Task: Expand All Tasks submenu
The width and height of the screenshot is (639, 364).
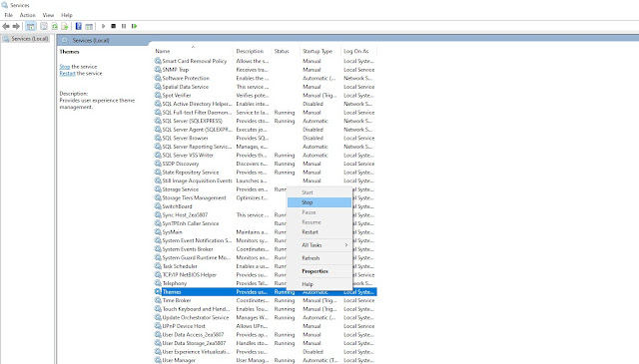Action: click(x=319, y=245)
